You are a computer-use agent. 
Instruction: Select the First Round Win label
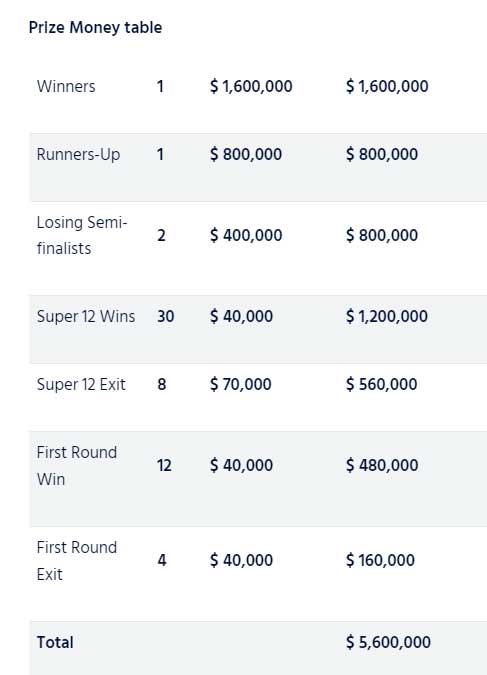click(x=77, y=465)
